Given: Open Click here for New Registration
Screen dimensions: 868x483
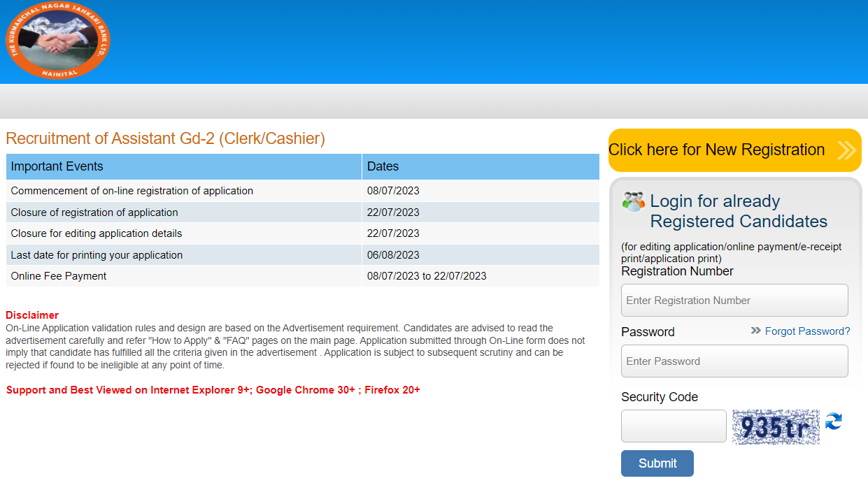Looking at the screenshot, I should [x=734, y=150].
